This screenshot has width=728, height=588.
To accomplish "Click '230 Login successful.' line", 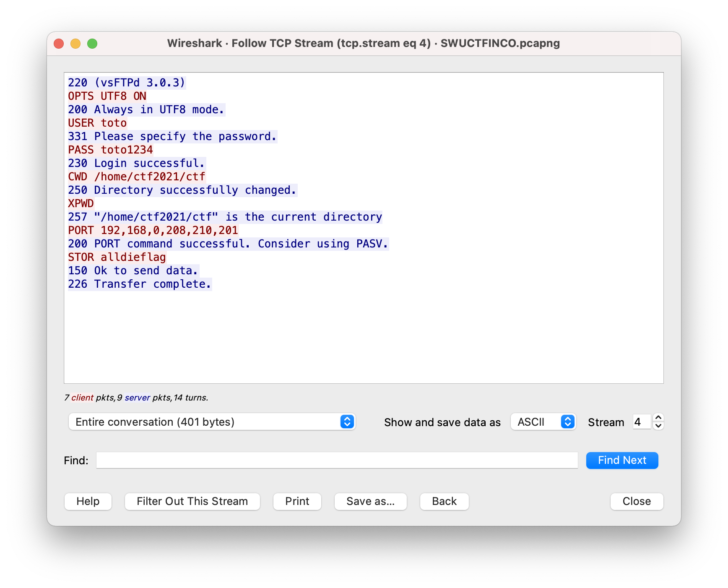I will [137, 163].
